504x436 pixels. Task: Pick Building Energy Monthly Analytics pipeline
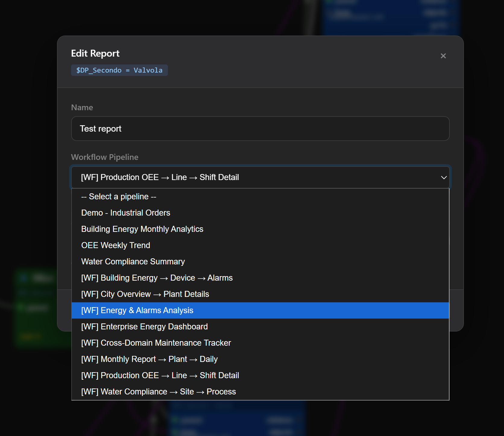pos(142,229)
